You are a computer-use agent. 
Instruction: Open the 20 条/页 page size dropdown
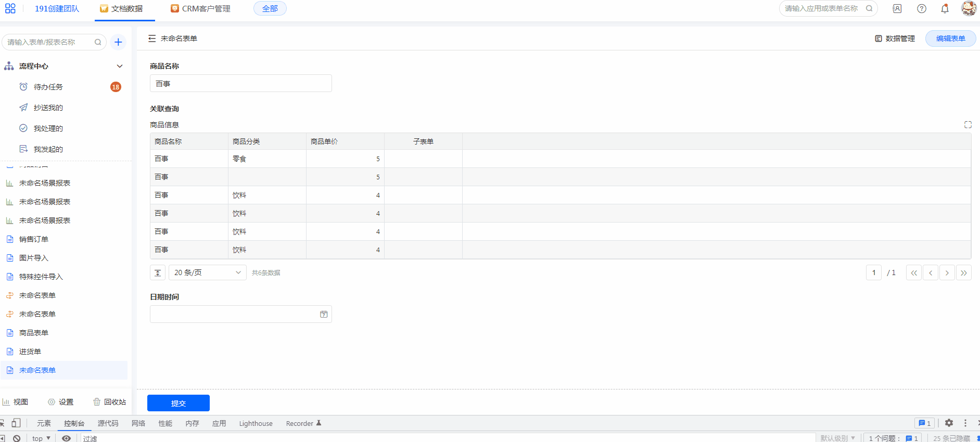pyautogui.click(x=207, y=272)
